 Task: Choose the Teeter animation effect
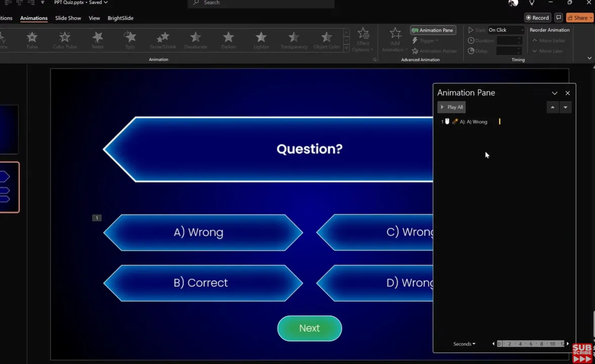click(x=97, y=40)
